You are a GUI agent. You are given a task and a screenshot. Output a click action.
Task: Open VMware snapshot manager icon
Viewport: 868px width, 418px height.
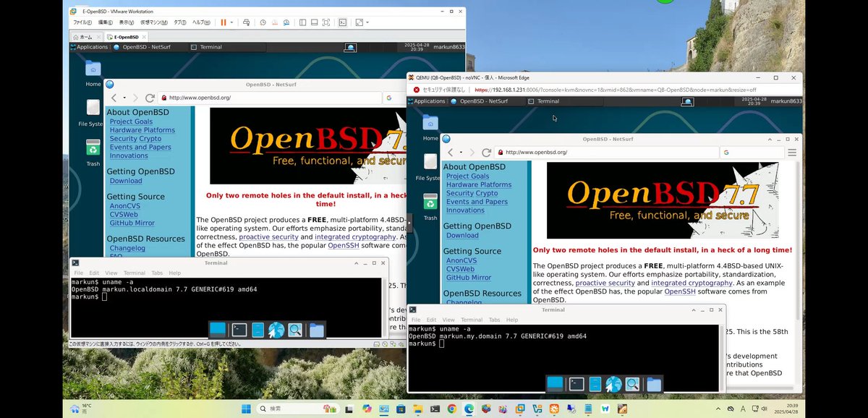point(287,22)
